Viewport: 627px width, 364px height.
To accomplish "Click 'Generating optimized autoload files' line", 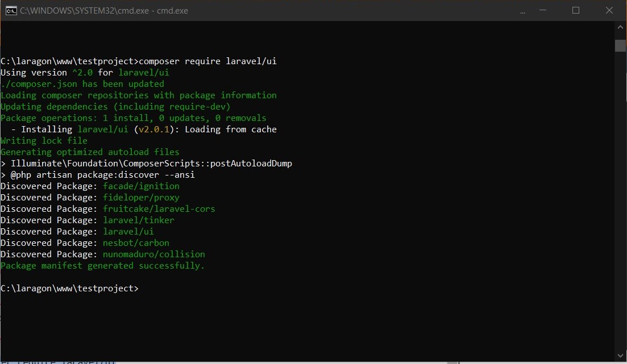I will click(x=90, y=152).
